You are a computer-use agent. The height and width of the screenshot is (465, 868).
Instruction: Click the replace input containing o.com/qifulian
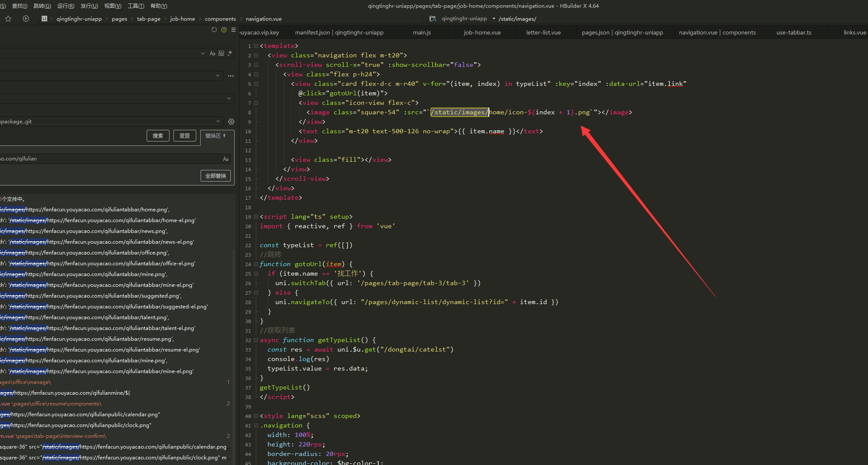(115, 159)
